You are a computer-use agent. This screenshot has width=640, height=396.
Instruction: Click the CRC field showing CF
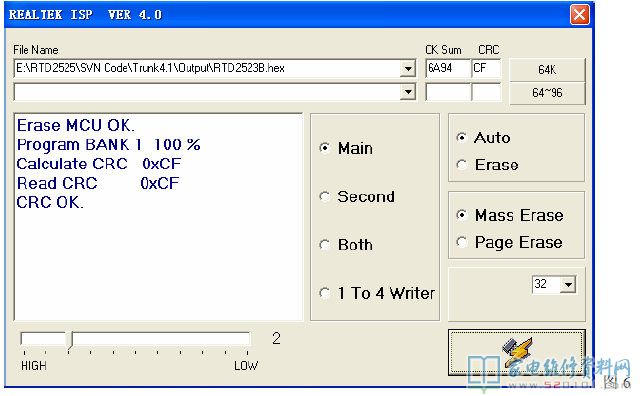[486, 68]
